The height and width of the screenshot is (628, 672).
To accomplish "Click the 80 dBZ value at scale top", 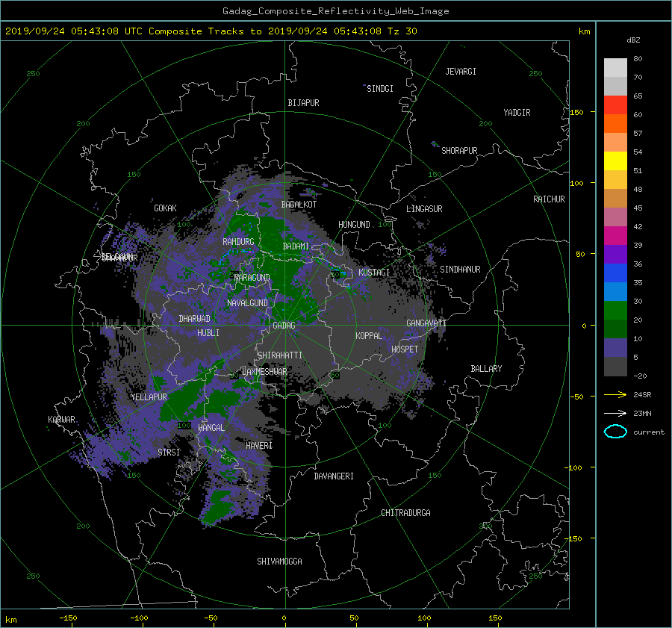I will pyautogui.click(x=638, y=59).
